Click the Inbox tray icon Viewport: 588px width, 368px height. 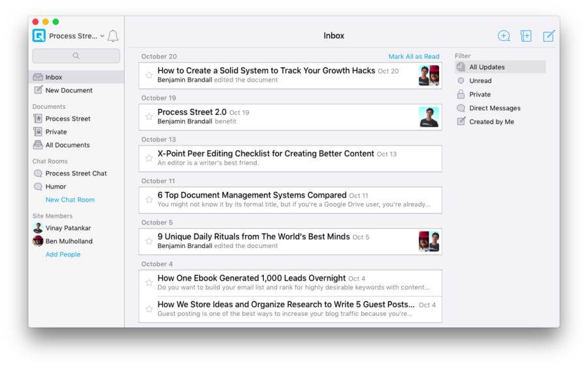[38, 77]
